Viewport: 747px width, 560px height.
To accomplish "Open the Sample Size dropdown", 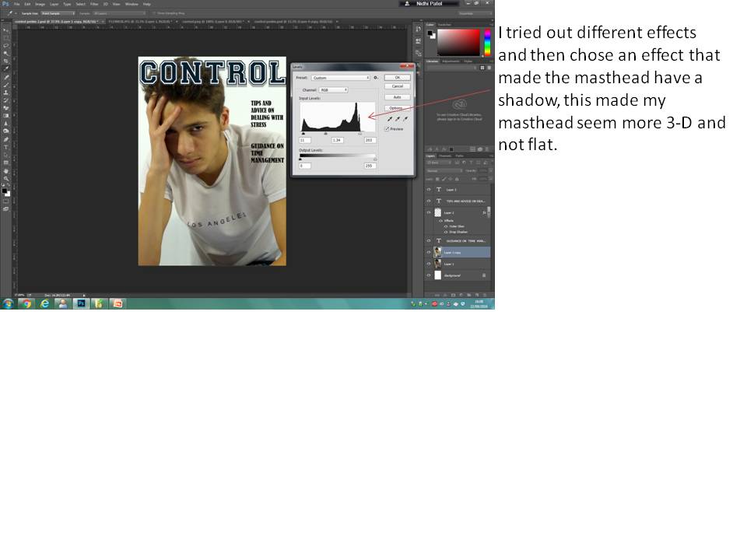I will click(58, 13).
